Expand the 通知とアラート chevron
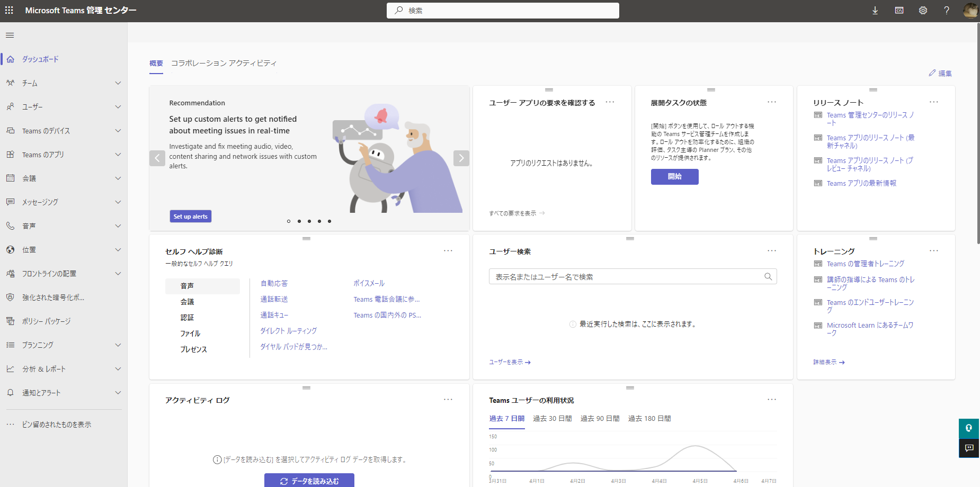This screenshot has width=980, height=487. click(x=118, y=393)
